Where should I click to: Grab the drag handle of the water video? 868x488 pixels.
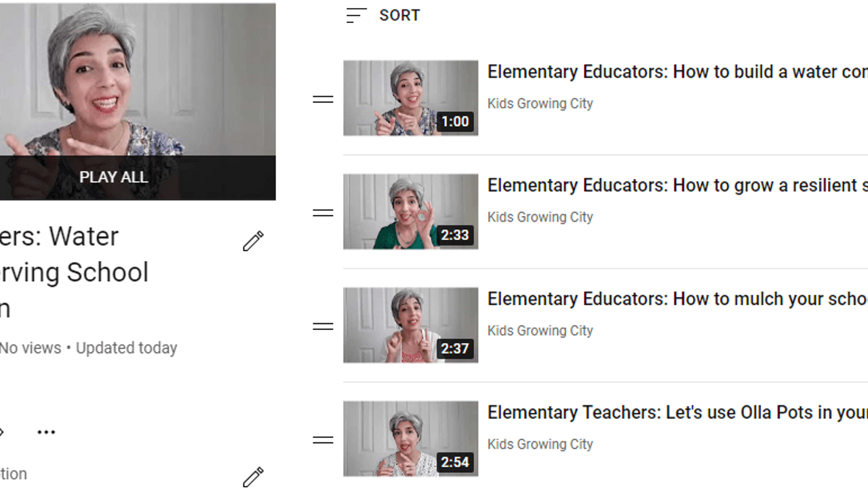[x=323, y=100]
